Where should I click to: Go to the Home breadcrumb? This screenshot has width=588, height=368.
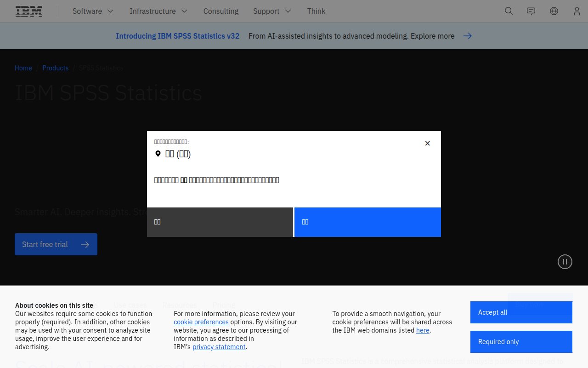tap(23, 68)
